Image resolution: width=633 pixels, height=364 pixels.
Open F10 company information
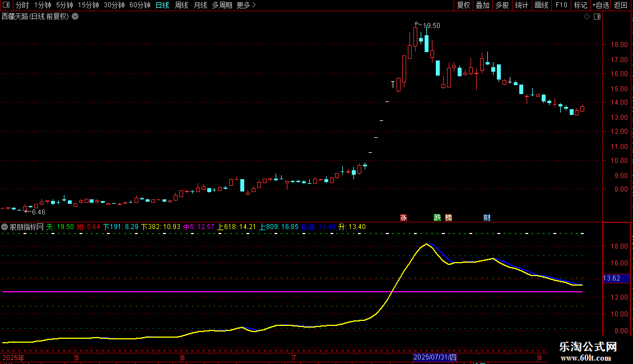[x=561, y=5]
